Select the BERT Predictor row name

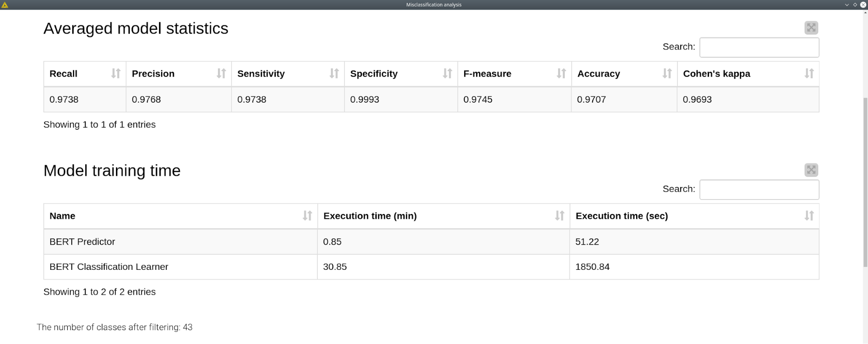point(82,242)
